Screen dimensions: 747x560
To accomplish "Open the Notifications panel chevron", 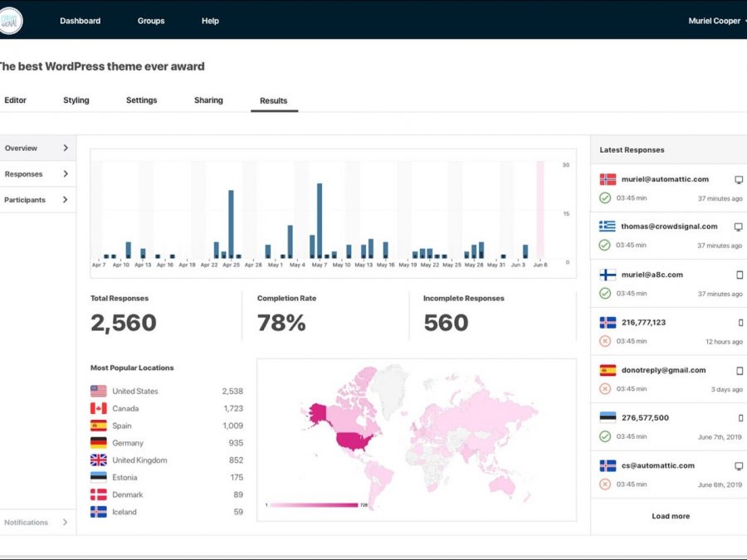I will coord(66,523).
